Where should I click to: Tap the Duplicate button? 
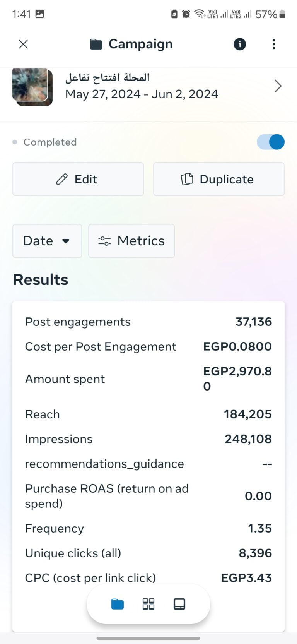pos(219,179)
